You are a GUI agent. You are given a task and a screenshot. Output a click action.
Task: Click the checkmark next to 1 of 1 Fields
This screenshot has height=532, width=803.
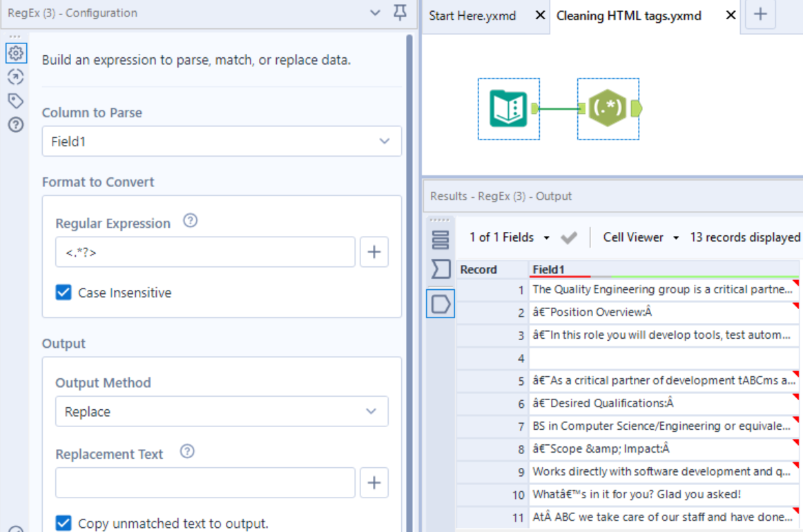click(x=570, y=237)
